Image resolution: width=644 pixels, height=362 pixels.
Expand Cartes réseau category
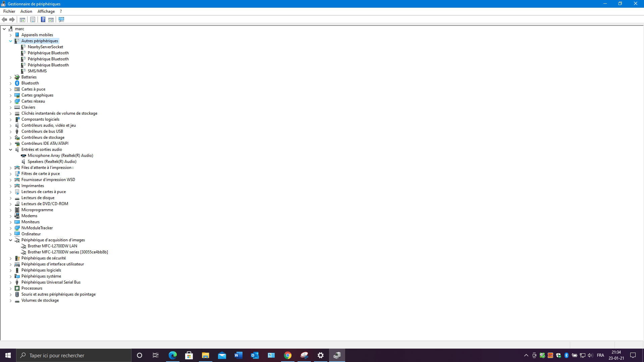click(x=10, y=101)
